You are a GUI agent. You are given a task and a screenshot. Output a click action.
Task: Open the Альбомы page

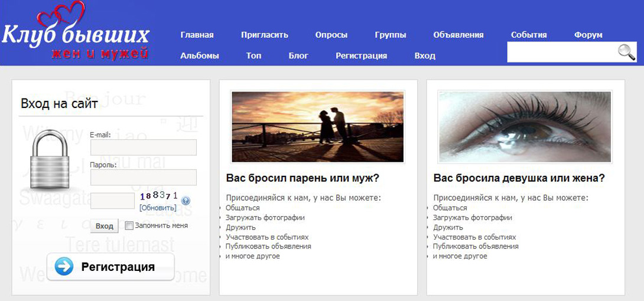pos(199,55)
